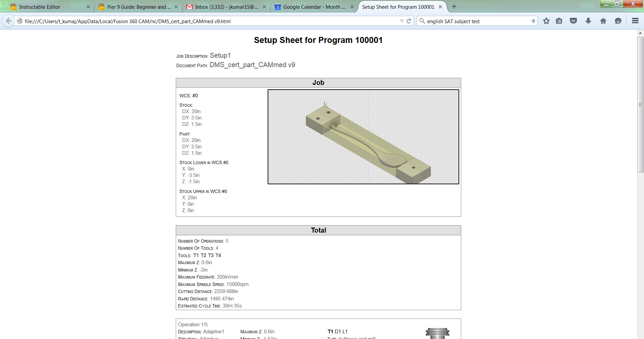644x339 pixels.
Task: Minimize the browser window
Action: click(x=606, y=4)
